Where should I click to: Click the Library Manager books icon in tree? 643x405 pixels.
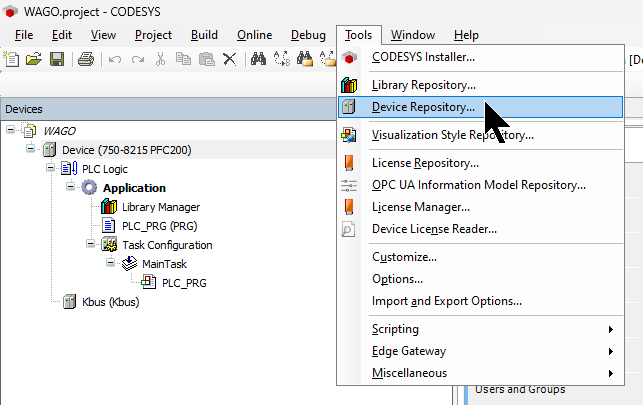(x=109, y=207)
